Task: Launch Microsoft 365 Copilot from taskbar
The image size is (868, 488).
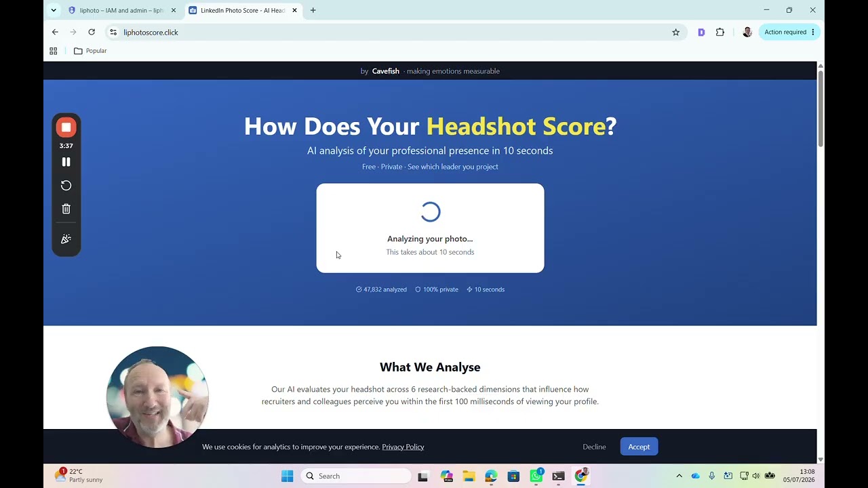Action: 446,476
